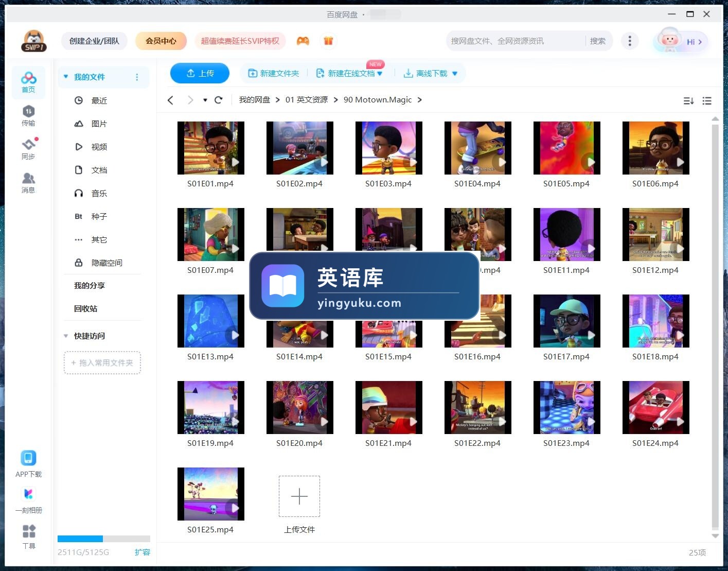Open 我的分享 my shares
This screenshot has height=571, width=728.
(89, 285)
